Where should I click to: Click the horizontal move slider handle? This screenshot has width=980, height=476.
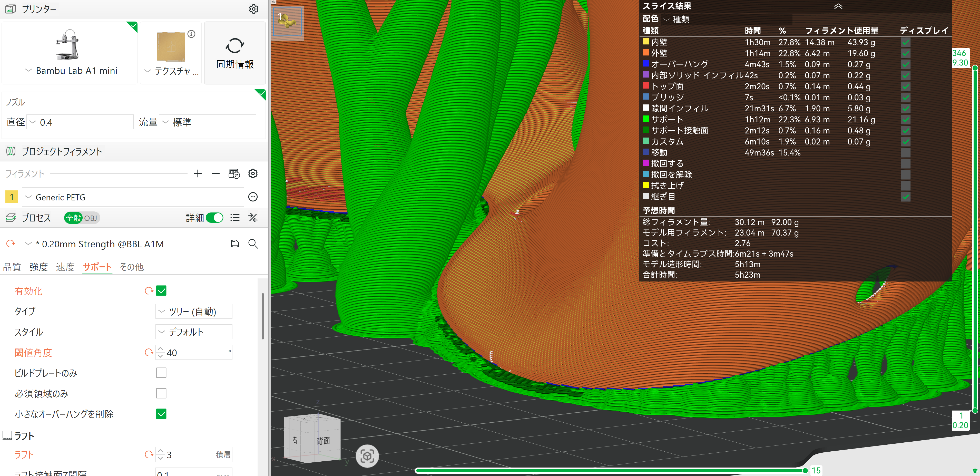tap(805, 471)
